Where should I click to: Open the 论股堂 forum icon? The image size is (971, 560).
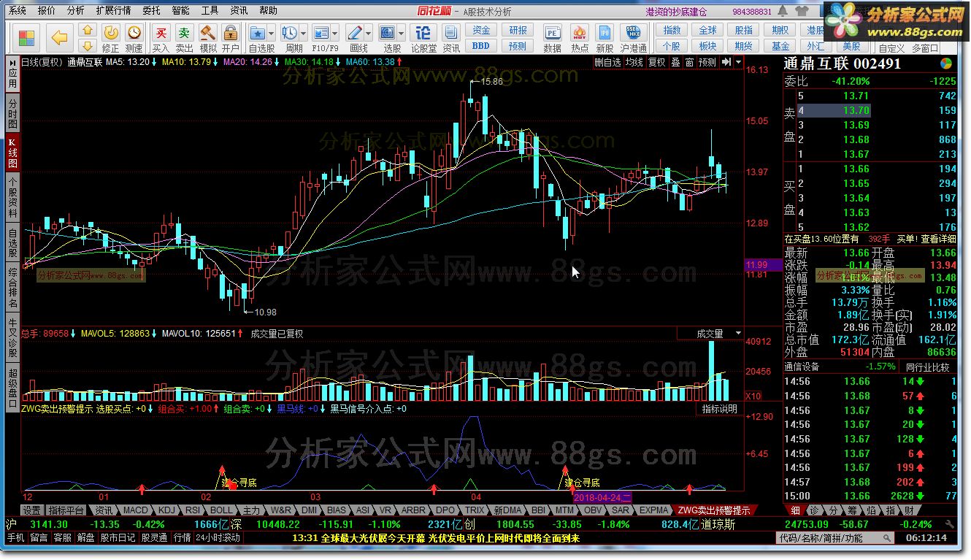click(x=423, y=33)
